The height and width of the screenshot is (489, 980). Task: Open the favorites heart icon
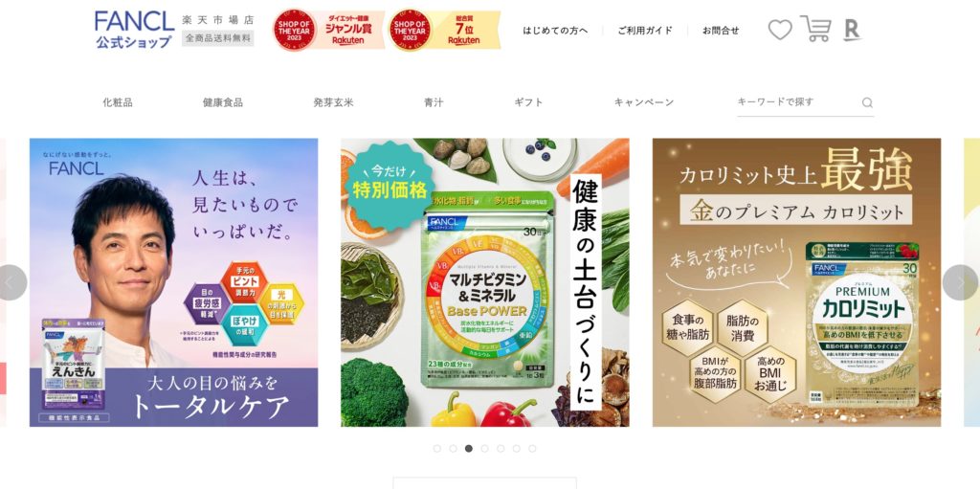tap(779, 30)
